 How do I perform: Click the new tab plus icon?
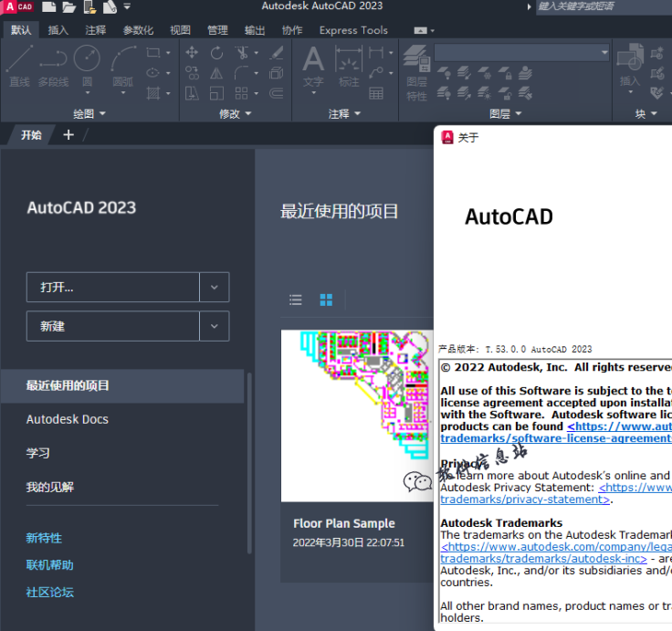pyautogui.click(x=68, y=135)
